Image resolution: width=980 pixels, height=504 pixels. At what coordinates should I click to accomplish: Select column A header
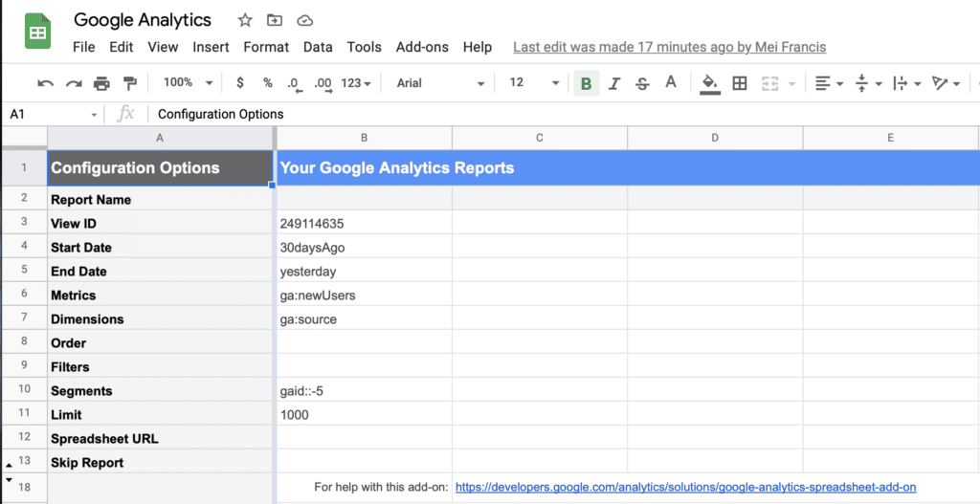pos(160,138)
